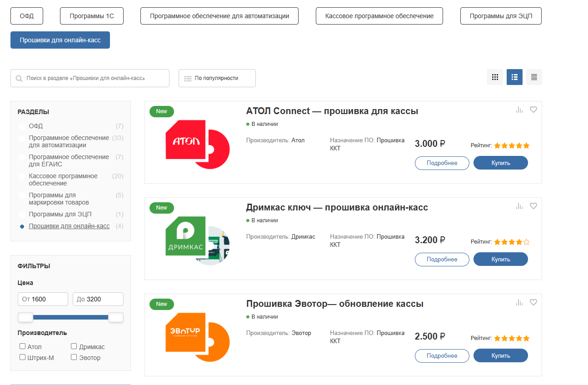Check the Атол manufacturer checkbox
The height and width of the screenshot is (385, 588).
pos(22,346)
